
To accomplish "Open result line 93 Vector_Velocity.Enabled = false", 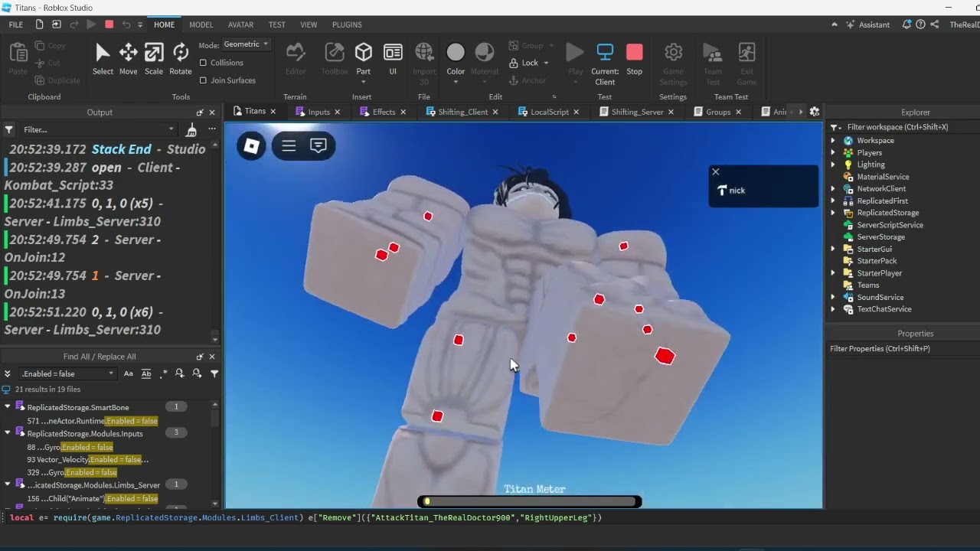I will pyautogui.click(x=88, y=460).
